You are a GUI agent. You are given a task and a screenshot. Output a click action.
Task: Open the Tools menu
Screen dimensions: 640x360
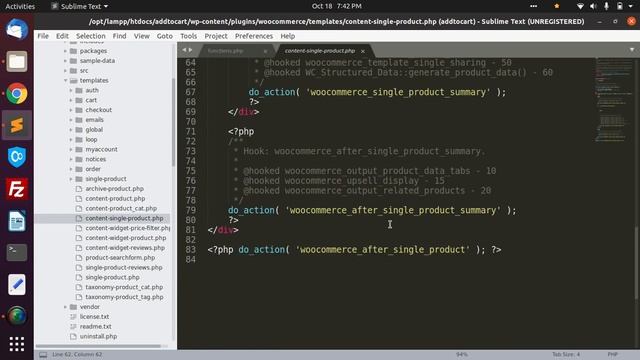[x=189, y=36]
